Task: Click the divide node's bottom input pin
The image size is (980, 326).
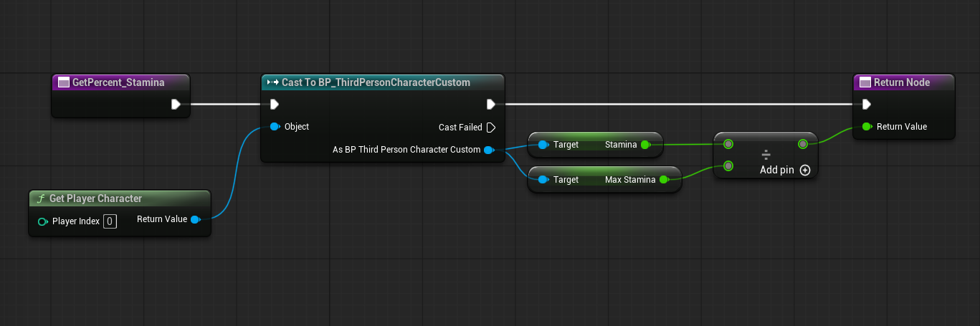Action: pos(728,166)
